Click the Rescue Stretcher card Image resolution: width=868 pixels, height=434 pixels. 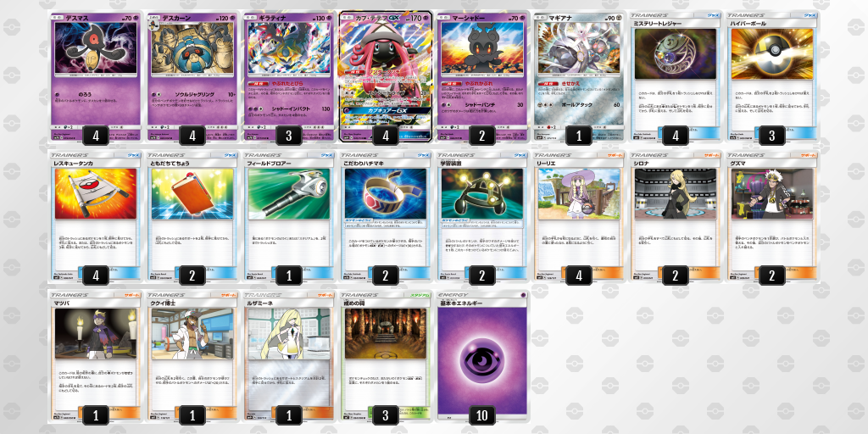tap(95, 215)
